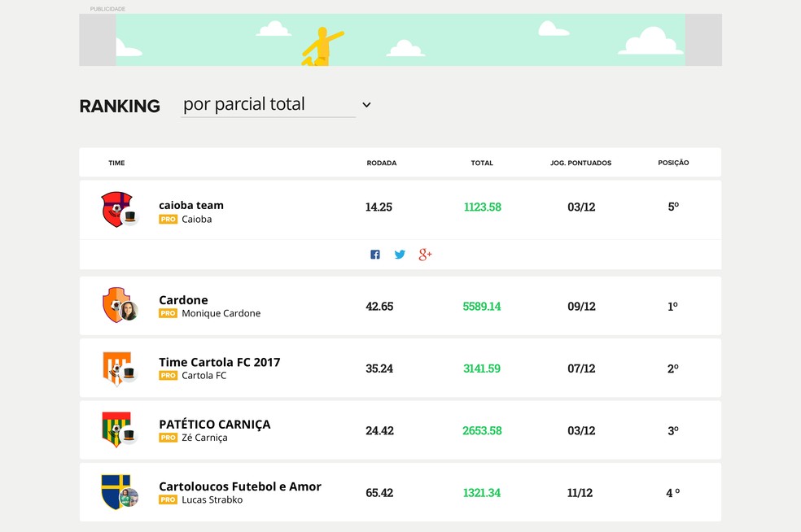
Task: Sort by the POSIÇÃO column header
Action: tap(673, 163)
